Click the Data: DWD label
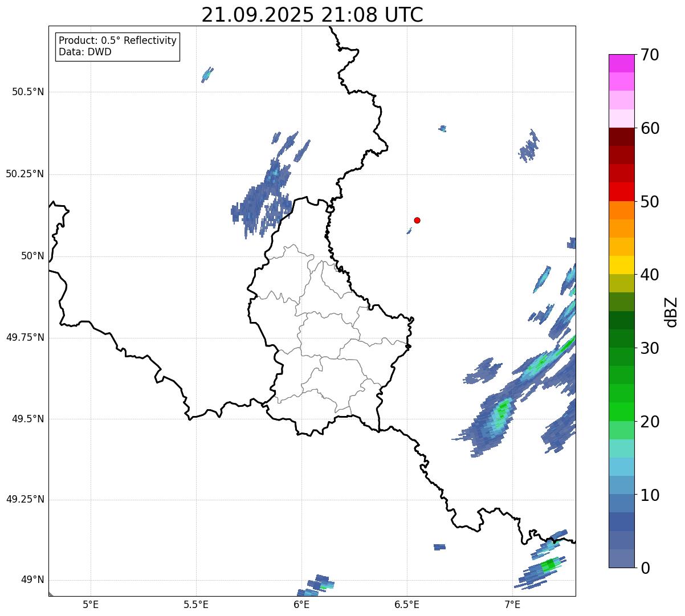Viewport: 685px width, 616px height. click(85, 52)
